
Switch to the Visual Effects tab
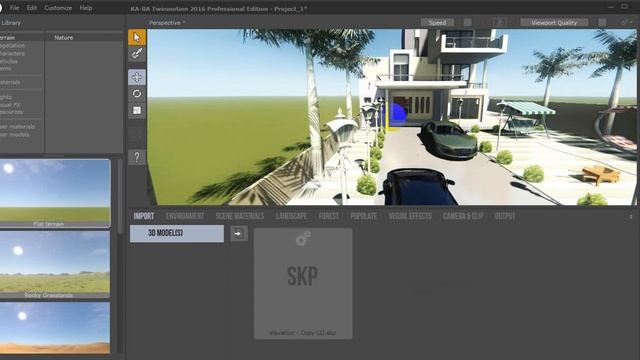[x=410, y=216]
